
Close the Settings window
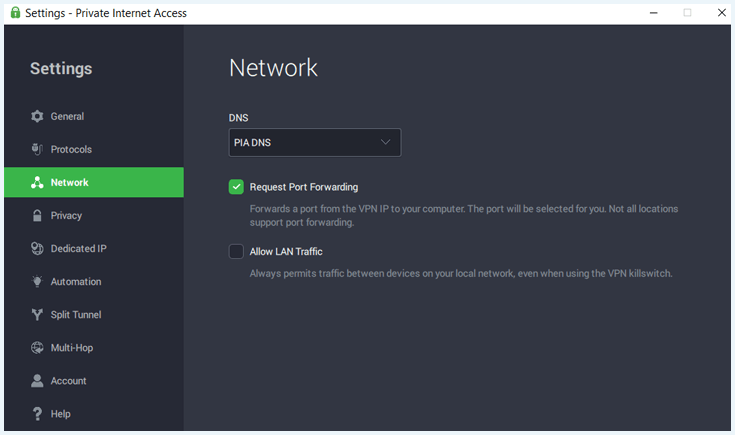click(x=722, y=13)
